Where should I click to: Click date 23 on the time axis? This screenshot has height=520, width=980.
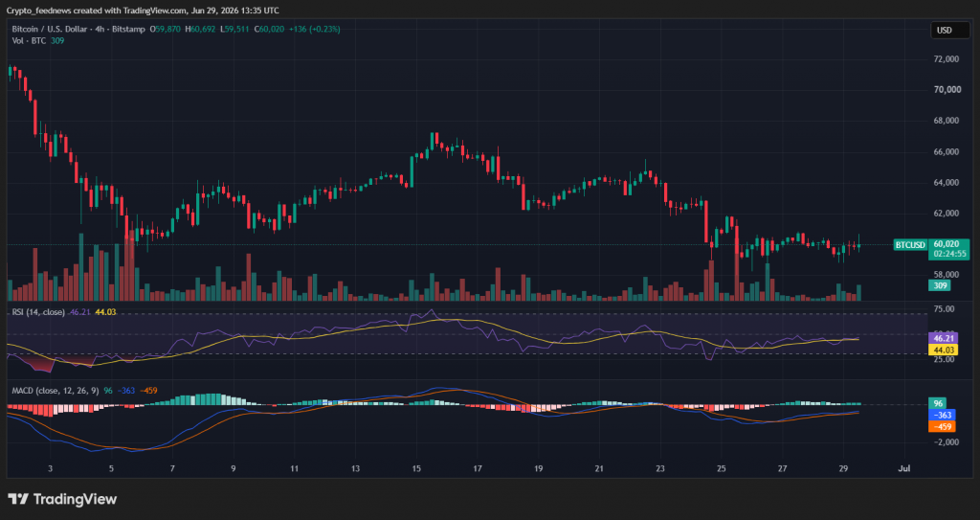660,468
